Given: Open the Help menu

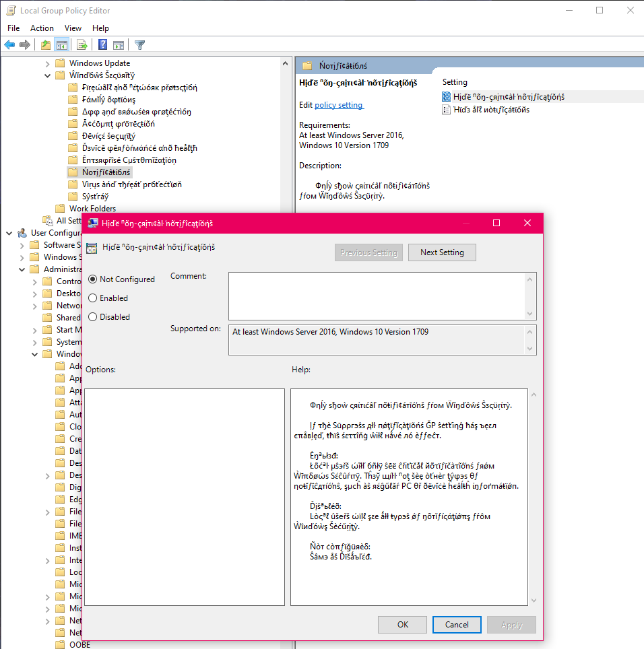Looking at the screenshot, I should tap(100, 28).
